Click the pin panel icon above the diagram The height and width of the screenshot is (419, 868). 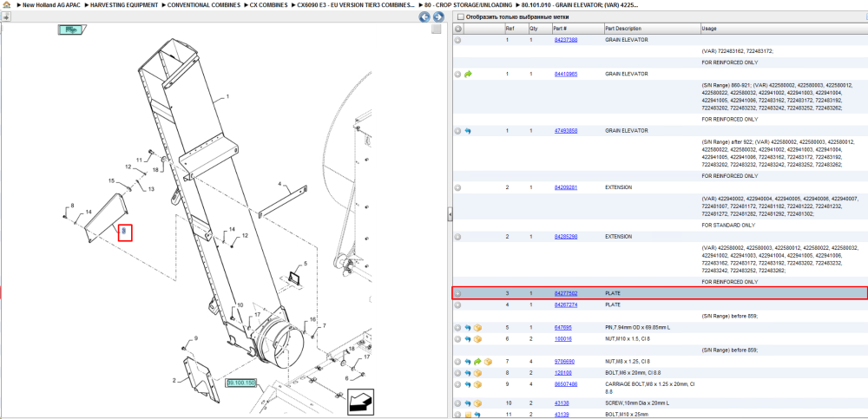6,17
